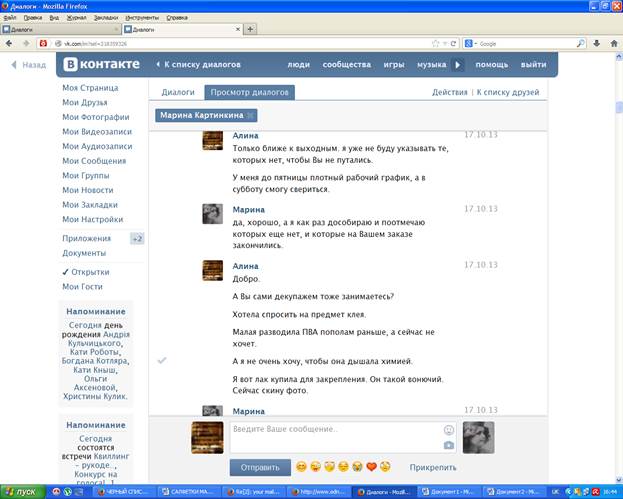
Task: Open музыка in top navigation
Action: (431, 64)
